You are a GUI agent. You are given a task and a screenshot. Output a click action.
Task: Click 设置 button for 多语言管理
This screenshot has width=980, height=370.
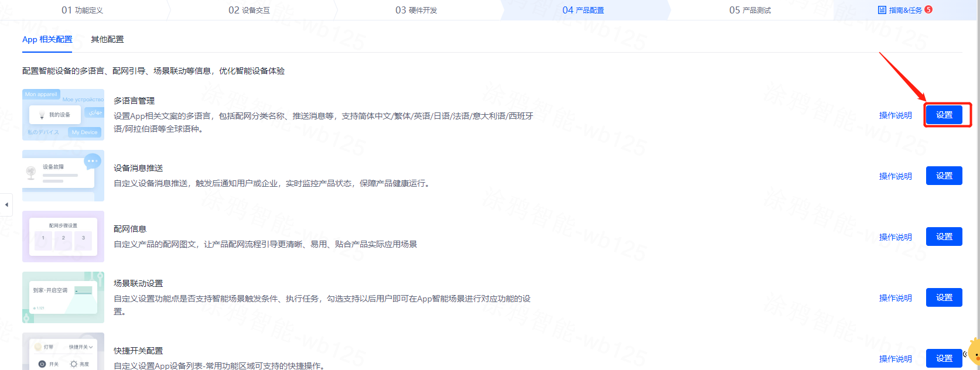(944, 115)
